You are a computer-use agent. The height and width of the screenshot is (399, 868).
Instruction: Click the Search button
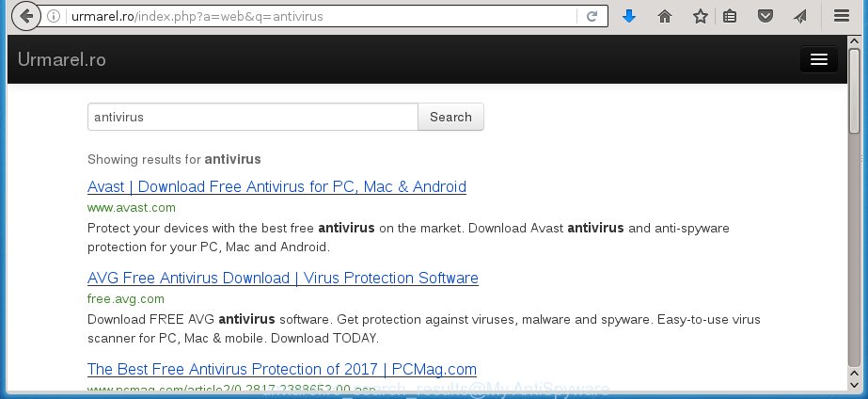(x=450, y=117)
